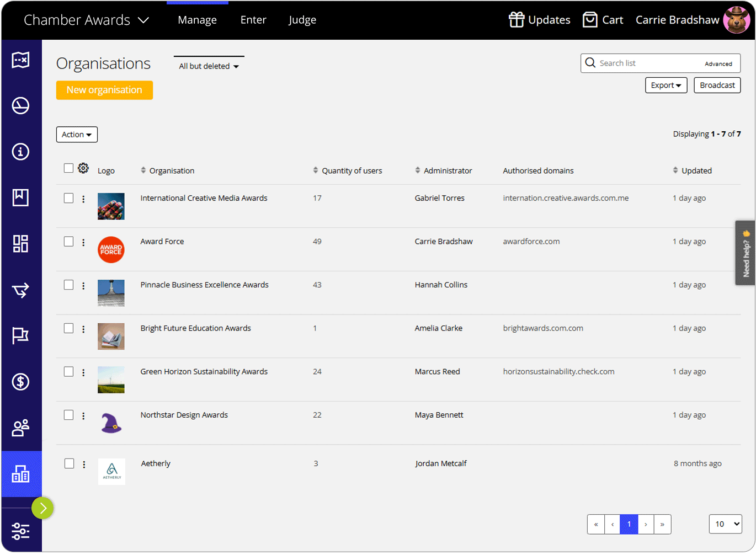Open the dollar payments sidebar icon

pyautogui.click(x=21, y=381)
